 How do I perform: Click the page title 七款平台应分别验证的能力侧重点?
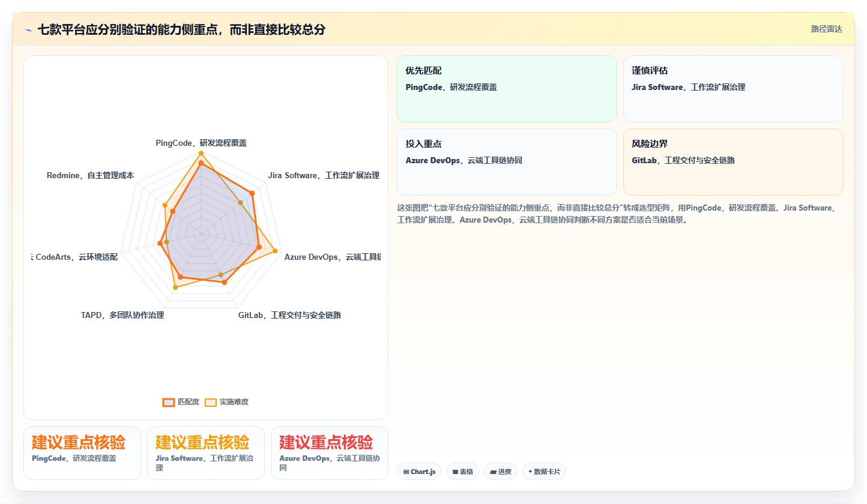(181, 29)
